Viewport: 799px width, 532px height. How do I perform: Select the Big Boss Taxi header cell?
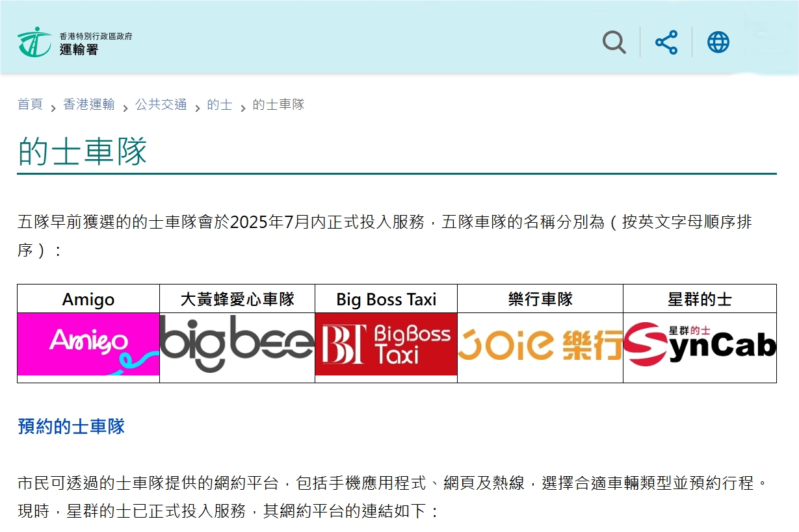click(386, 299)
